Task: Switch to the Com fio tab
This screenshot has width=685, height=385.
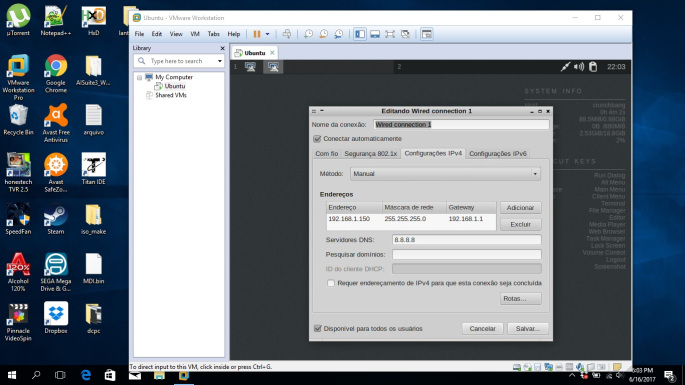Action: pos(326,154)
